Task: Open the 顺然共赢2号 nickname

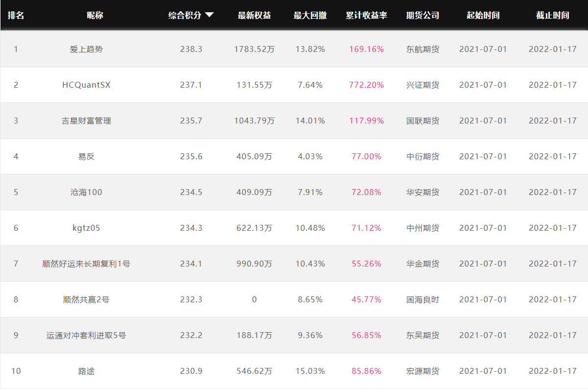Action: (86, 299)
